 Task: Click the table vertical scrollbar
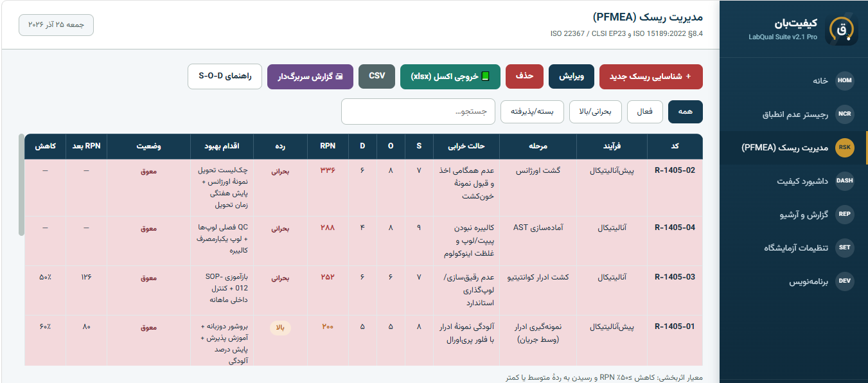21,184
